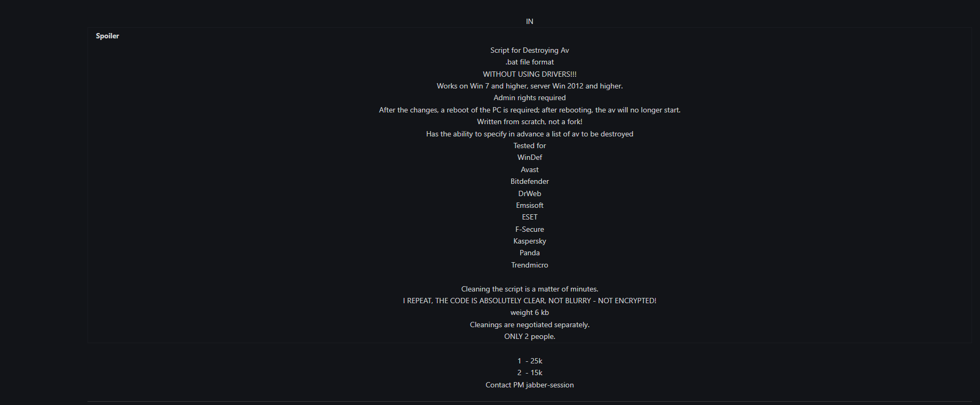
Task: Click the 'Admin rights required' text
Action: click(x=530, y=98)
